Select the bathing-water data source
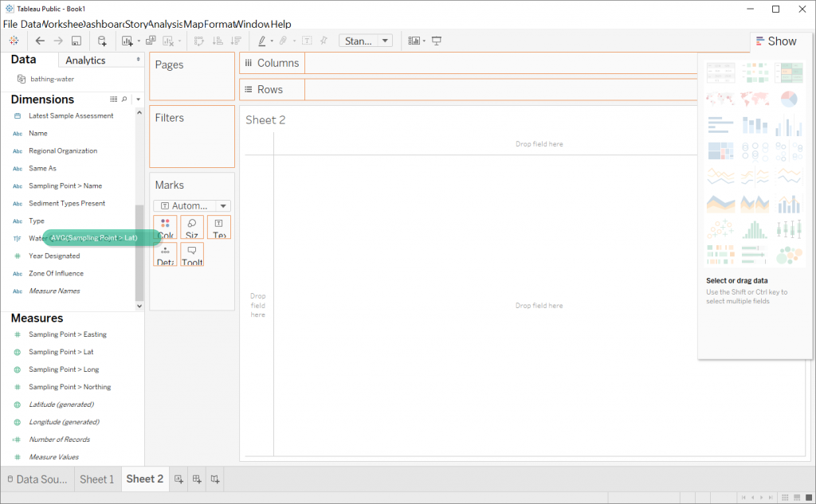816x504 pixels. (x=51, y=78)
